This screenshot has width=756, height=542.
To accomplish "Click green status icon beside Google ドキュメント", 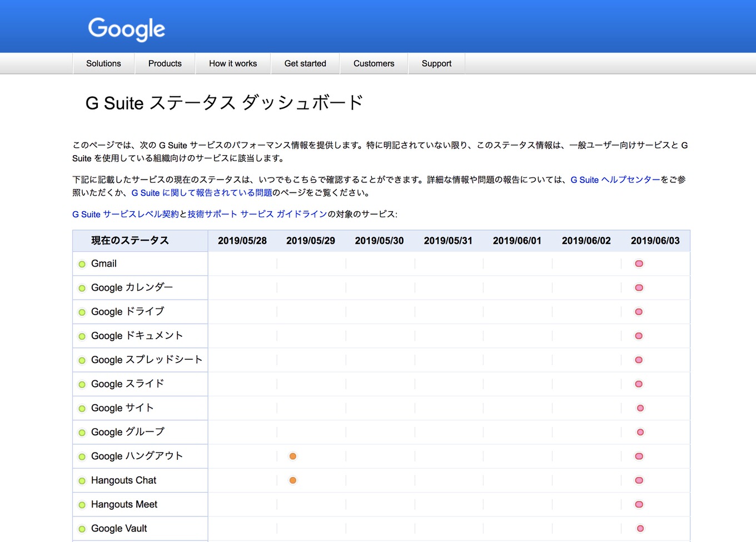I will [x=82, y=336].
